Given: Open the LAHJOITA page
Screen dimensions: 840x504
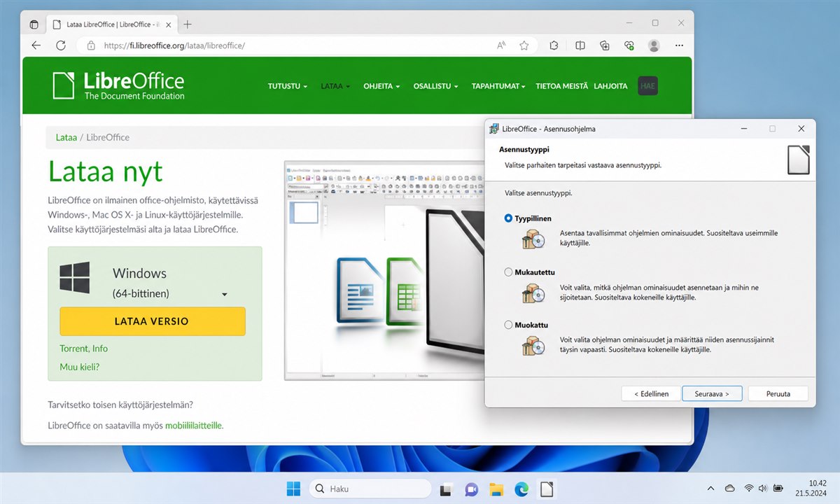Looking at the screenshot, I should pyautogui.click(x=610, y=86).
